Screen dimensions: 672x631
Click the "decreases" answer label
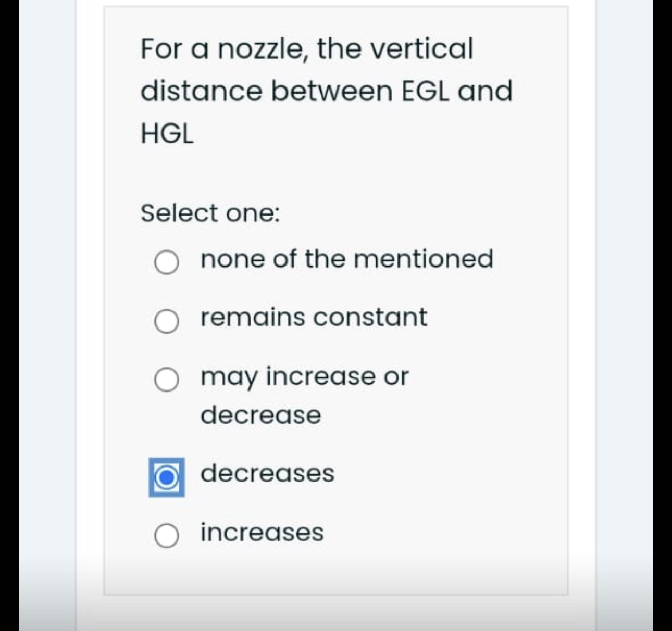(x=267, y=473)
